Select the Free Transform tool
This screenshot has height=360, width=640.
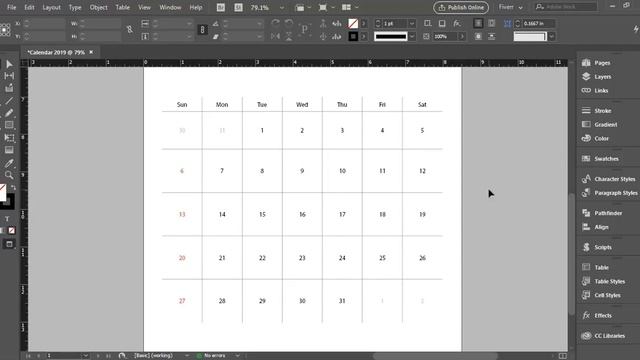(x=9, y=138)
